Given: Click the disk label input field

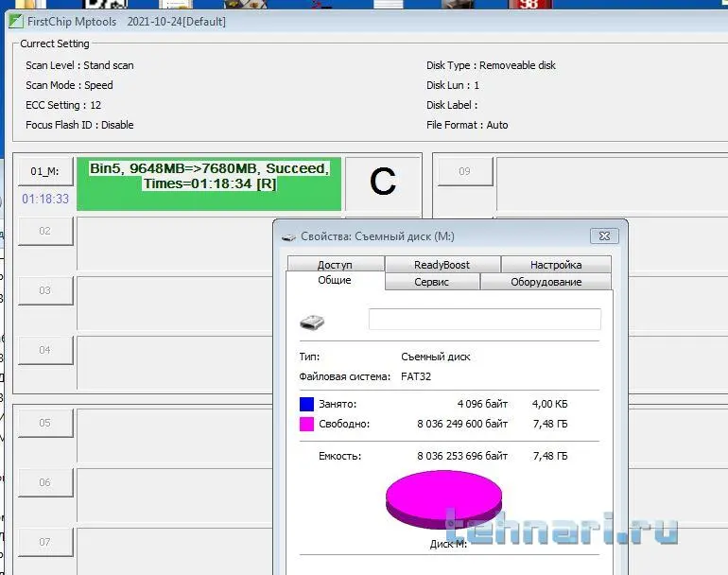Looking at the screenshot, I should [x=485, y=319].
